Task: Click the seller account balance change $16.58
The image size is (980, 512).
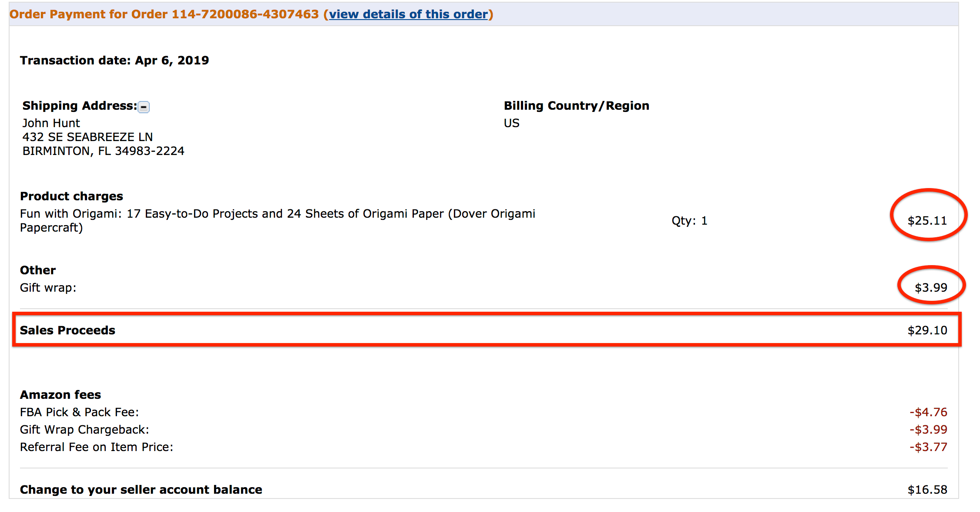Action: tap(926, 489)
